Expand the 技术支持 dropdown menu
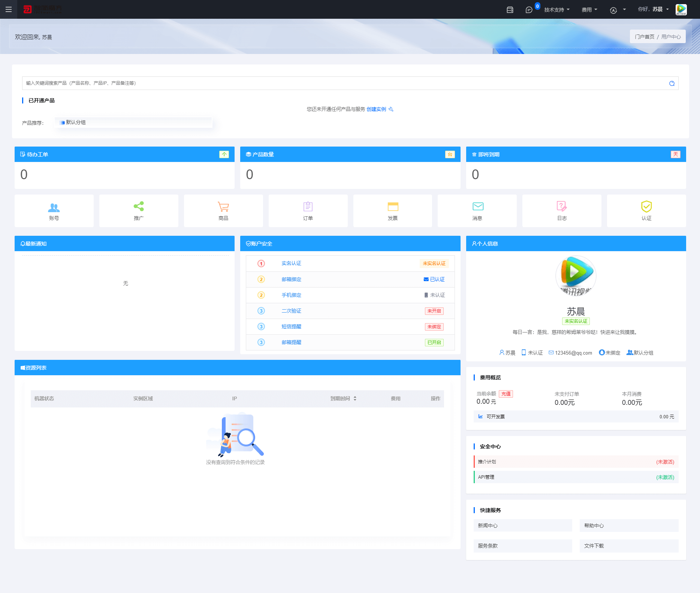Screen dimensions: 700x593 557,10
